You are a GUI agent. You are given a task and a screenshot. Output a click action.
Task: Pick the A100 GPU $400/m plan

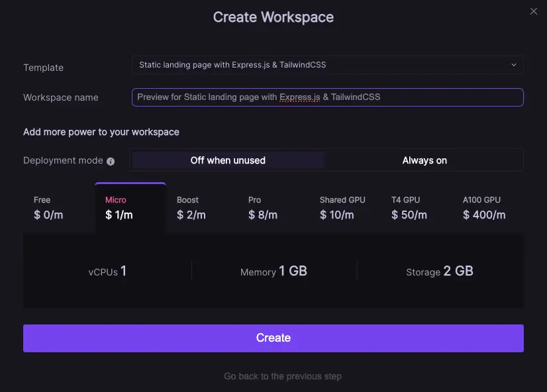coord(488,208)
